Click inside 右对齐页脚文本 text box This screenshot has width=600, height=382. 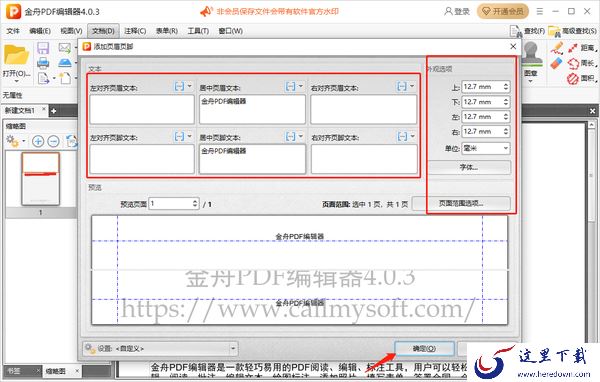click(364, 159)
